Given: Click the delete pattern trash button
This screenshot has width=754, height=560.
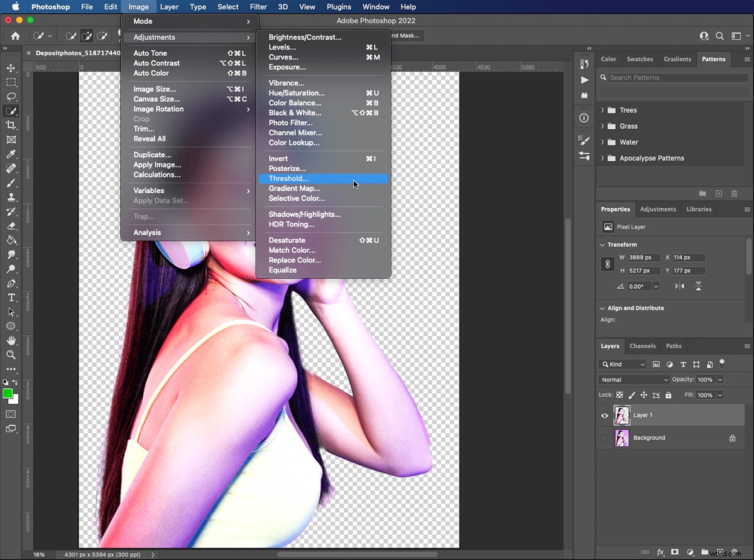Looking at the screenshot, I should [x=734, y=194].
